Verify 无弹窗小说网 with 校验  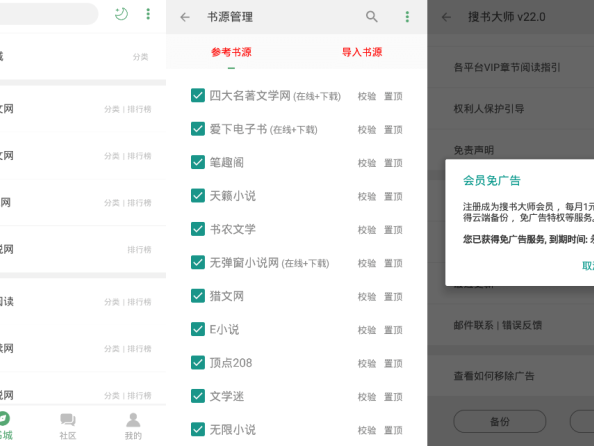367,263
